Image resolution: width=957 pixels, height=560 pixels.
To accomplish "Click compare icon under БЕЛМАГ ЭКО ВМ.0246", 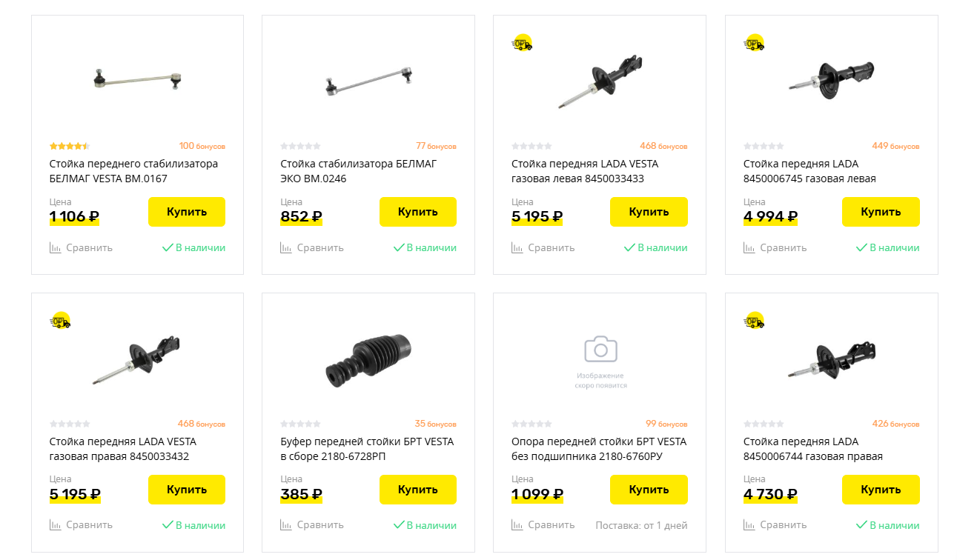I will [x=286, y=247].
